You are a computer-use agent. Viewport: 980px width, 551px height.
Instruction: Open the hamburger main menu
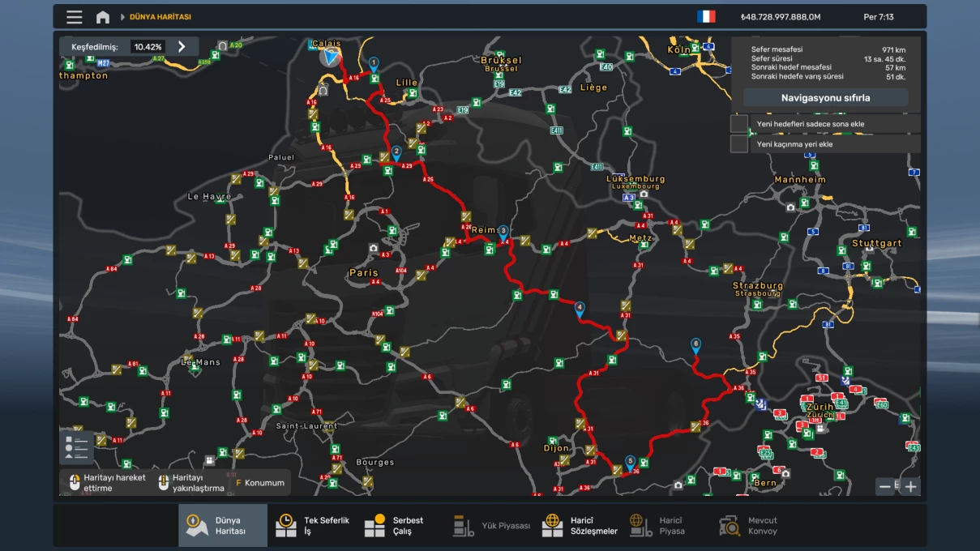pyautogui.click(x=75, y=17)
